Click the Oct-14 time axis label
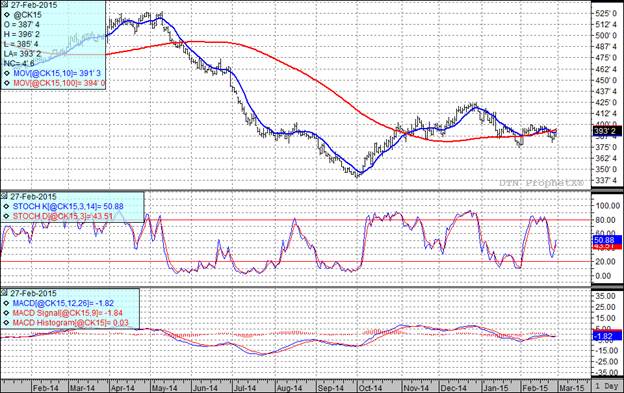 [x=370, y=387]
